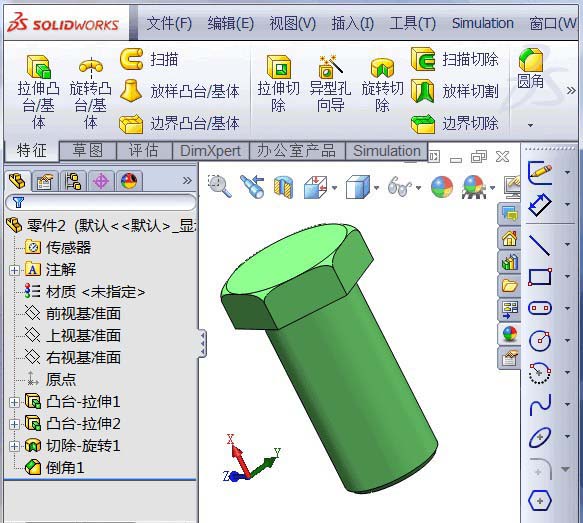Screen dimensions: 583x523
Task: Click the Zoom to Area magnifier icon
Action: 219,186
